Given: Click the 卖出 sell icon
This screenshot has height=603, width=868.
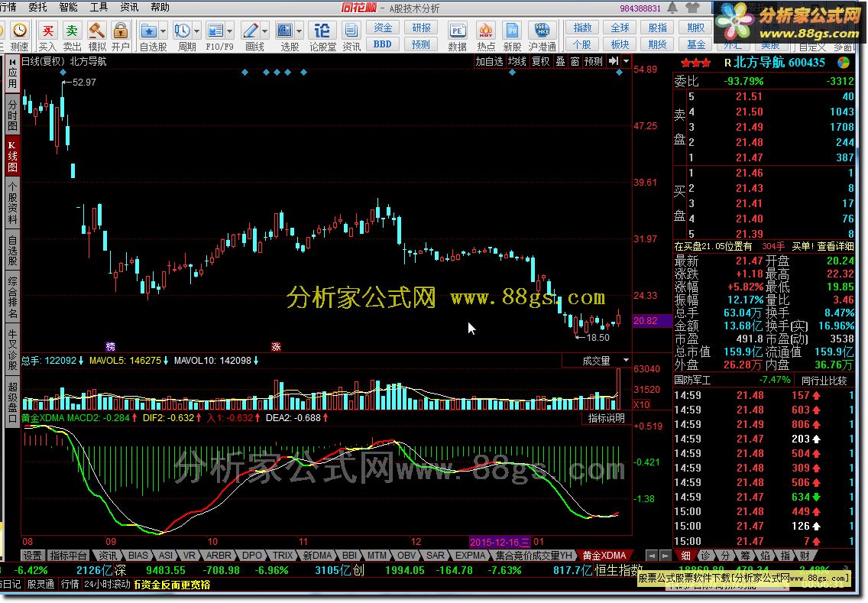Looking at the screenshot, I should coord(71,31).
